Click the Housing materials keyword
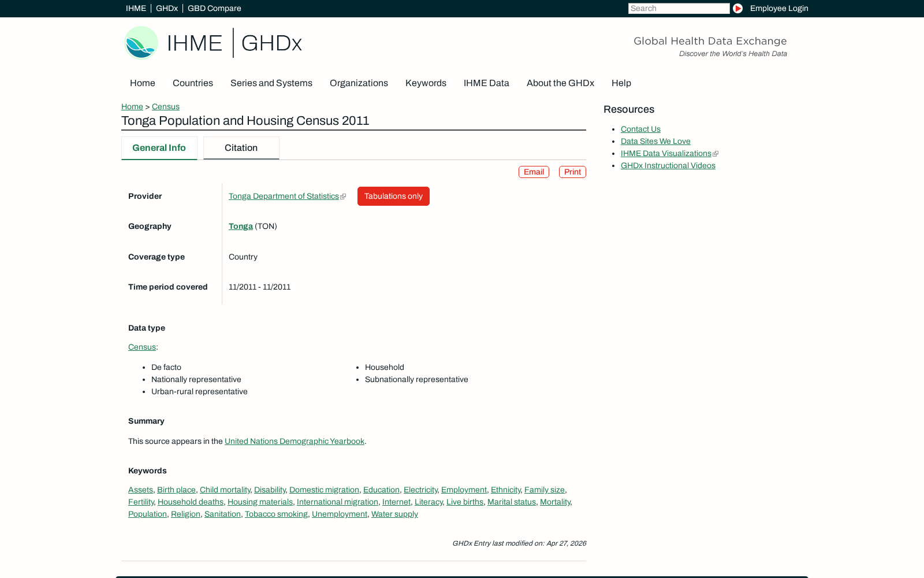 click(260, 502)
